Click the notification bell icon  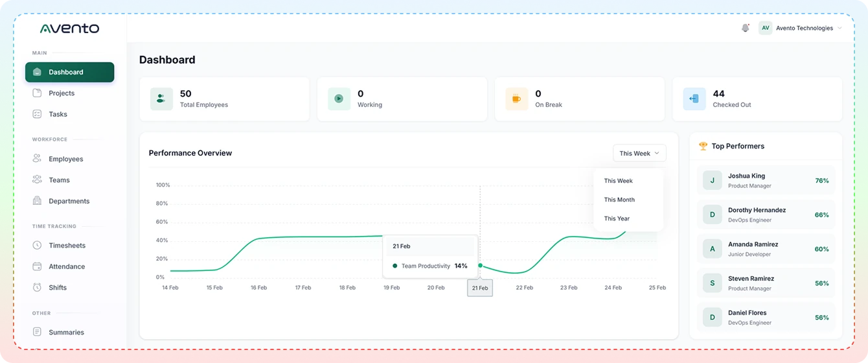coord(746,28)
